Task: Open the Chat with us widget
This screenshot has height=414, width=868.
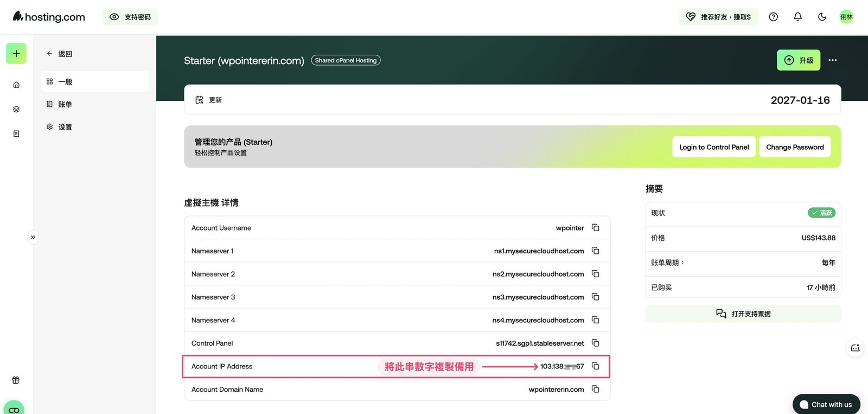Action: pyautogui.click(x=826, y=404)
